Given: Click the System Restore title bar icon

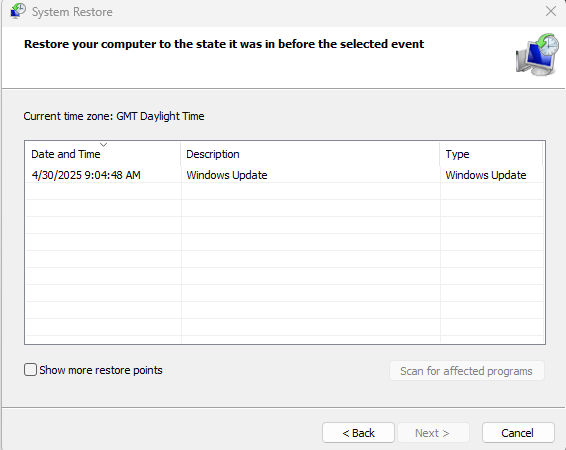Looking at the screenshot, I should tap(18, 11).
